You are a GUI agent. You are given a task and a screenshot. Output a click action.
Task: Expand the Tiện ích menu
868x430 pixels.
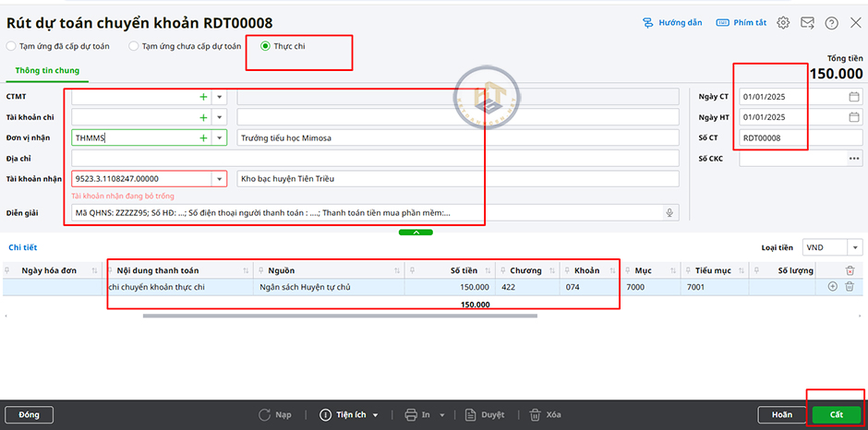(351, 415)
